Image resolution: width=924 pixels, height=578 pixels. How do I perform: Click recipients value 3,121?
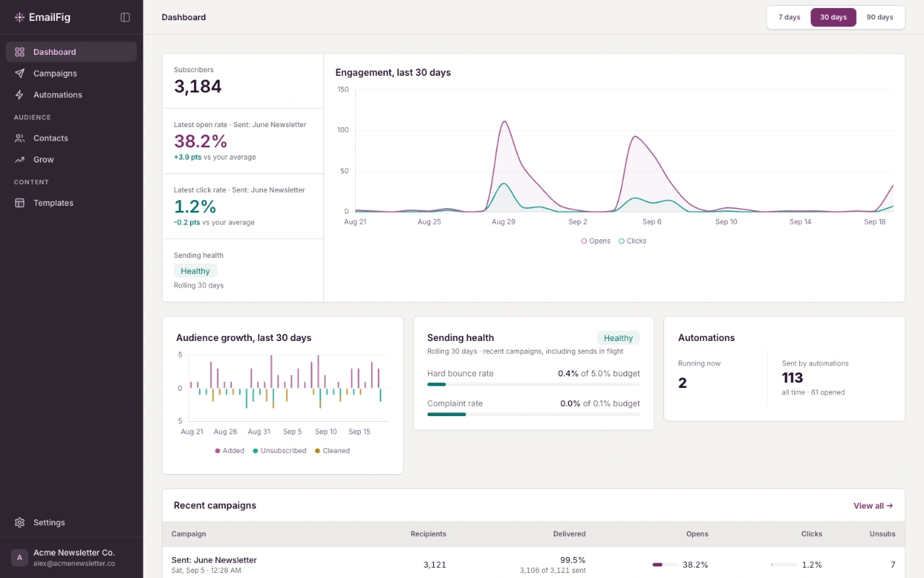click(x=435, y=565)
